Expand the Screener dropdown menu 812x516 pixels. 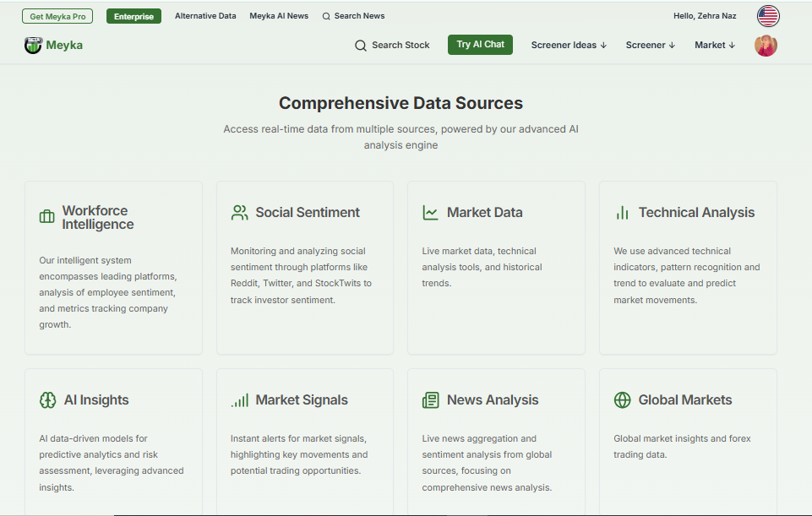coord(650,45)
